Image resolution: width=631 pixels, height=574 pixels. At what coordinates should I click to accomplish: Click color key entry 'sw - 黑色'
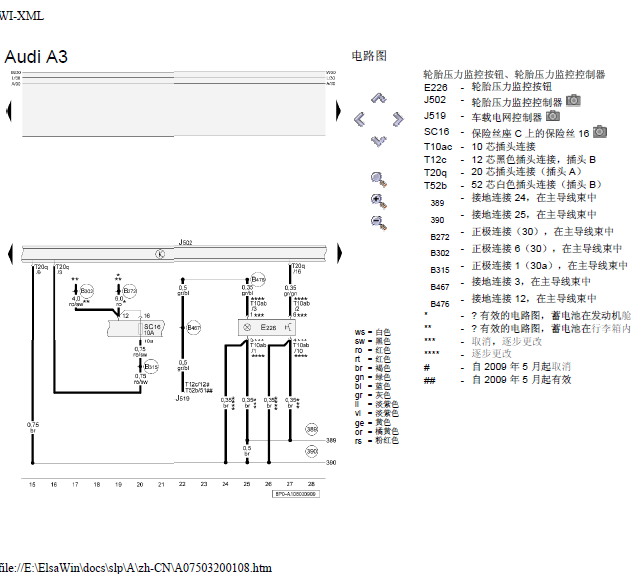coord(373,341)
